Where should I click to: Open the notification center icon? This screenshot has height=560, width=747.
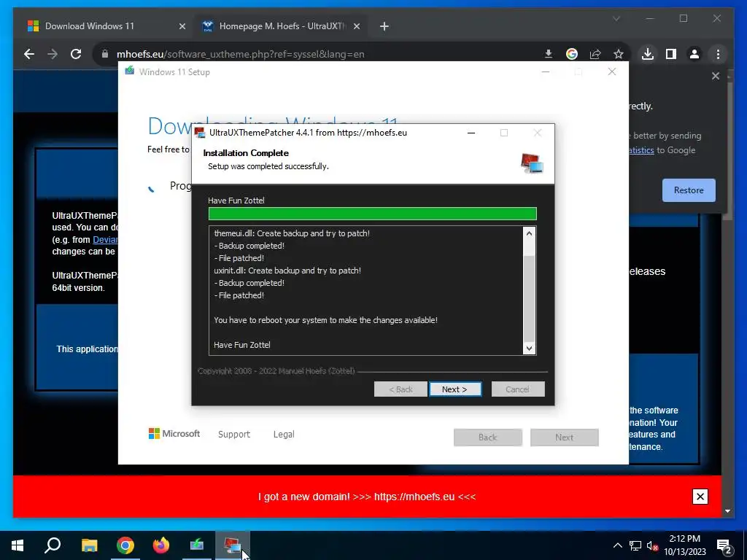pos(724,545)
